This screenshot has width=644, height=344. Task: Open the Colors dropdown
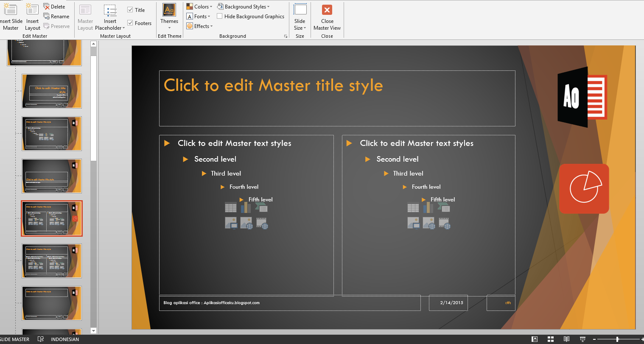[x=199, y=7]
